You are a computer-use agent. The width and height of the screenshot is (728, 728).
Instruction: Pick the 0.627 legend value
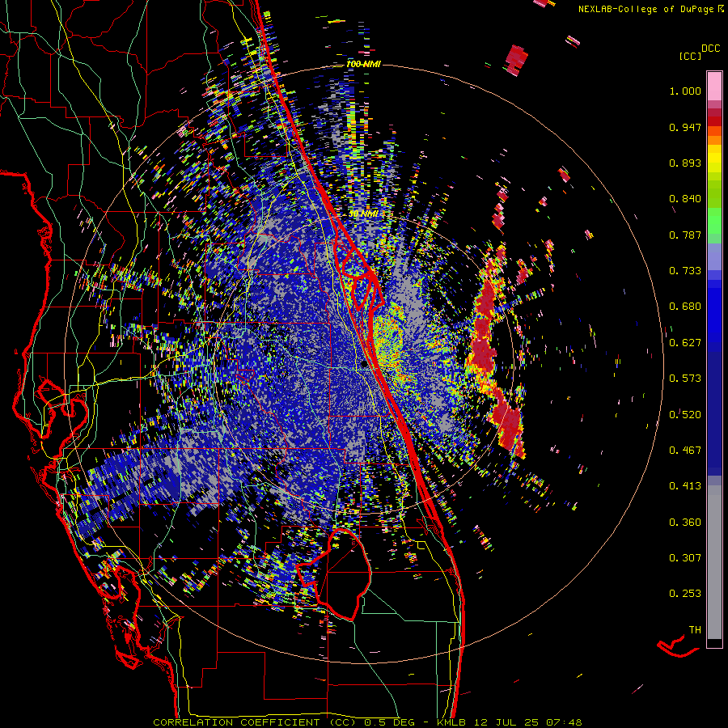click(685, 343)
